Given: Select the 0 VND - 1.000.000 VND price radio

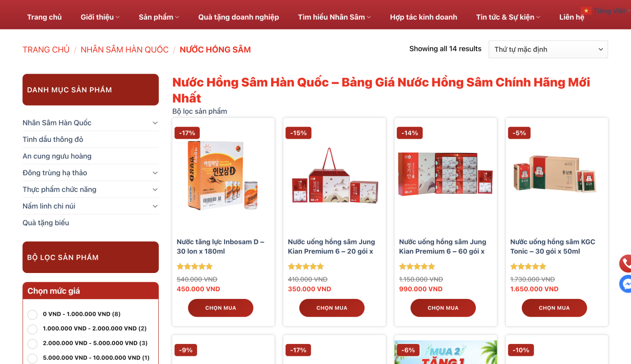Looking at the screenshot, I should pyautogui.click(x=32, y=315).
